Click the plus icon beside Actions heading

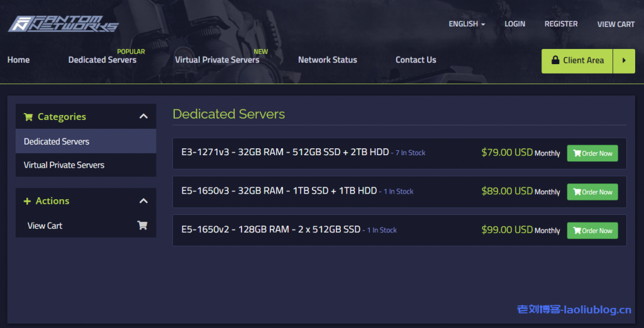[x=27, y=201]
